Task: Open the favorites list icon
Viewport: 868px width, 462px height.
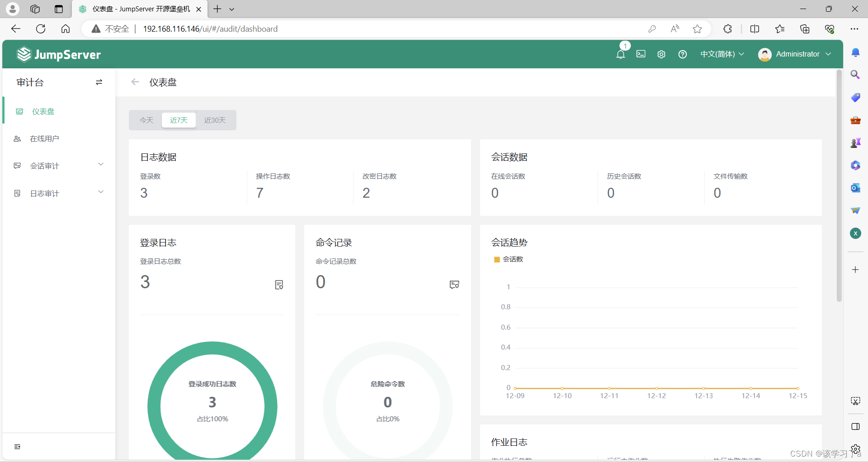Action: 780,29
